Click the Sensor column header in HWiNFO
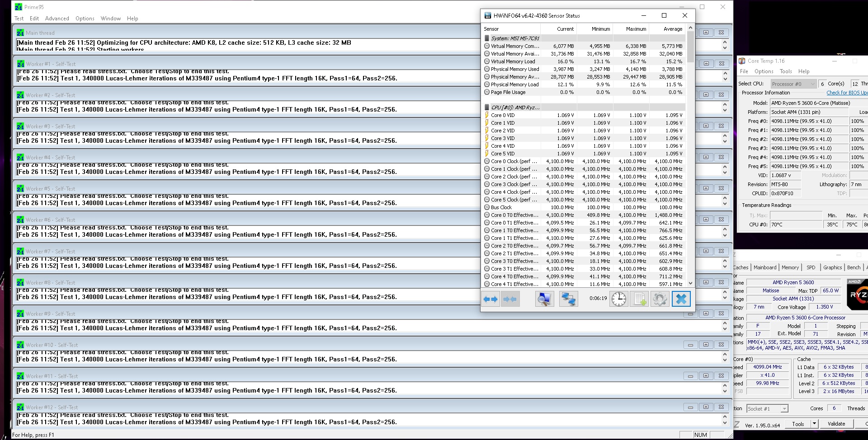This screenshot has width=868, height=440. click(510, 29)
